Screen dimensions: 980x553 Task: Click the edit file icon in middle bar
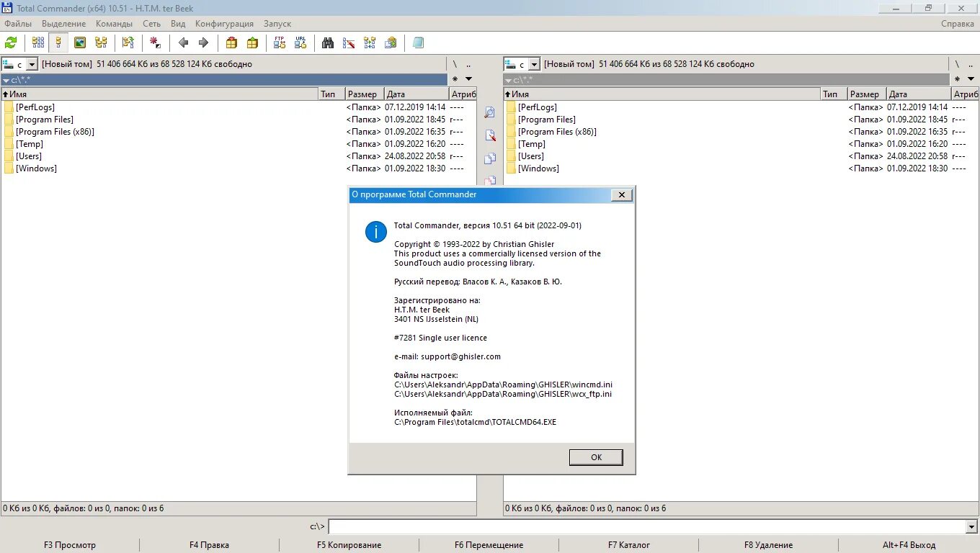[490, 135]
